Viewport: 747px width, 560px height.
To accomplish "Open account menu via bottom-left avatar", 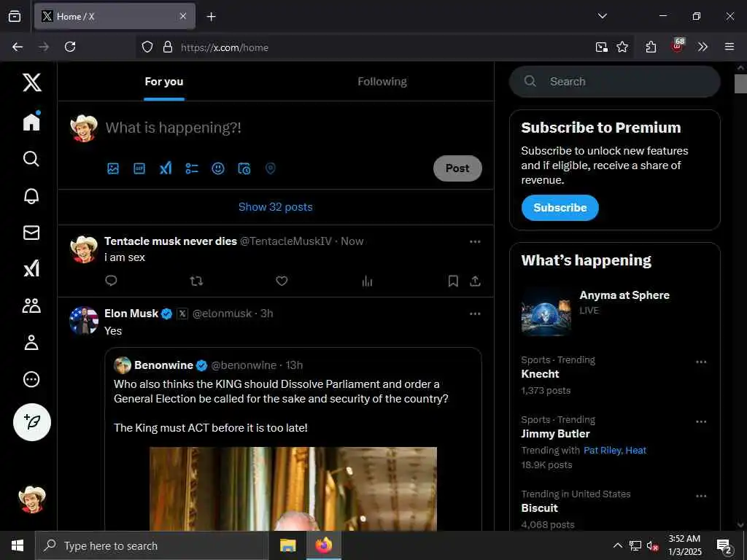I will (32, 499).
